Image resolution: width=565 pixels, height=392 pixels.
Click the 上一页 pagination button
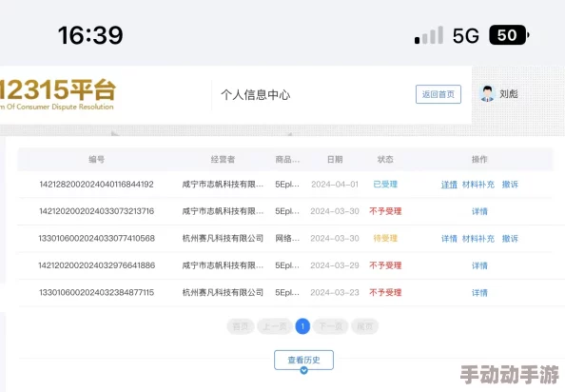[x=275, y=326]
